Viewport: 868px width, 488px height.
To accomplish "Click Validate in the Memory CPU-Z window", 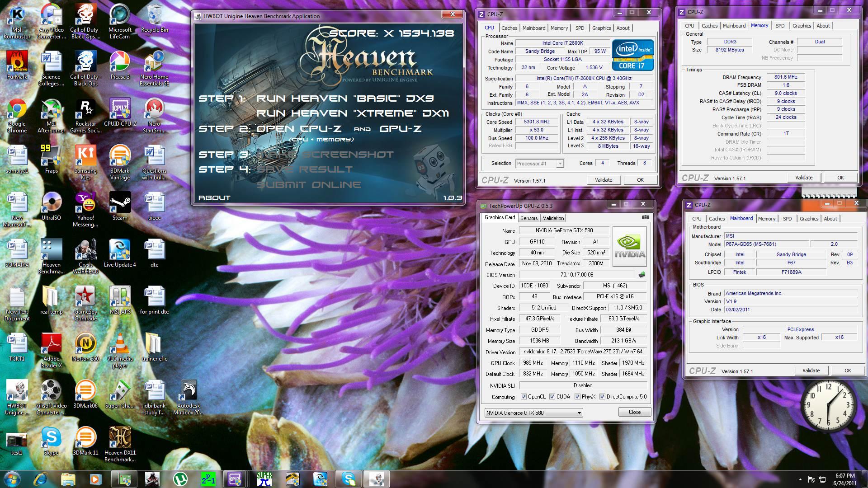I will pos(804,178).
